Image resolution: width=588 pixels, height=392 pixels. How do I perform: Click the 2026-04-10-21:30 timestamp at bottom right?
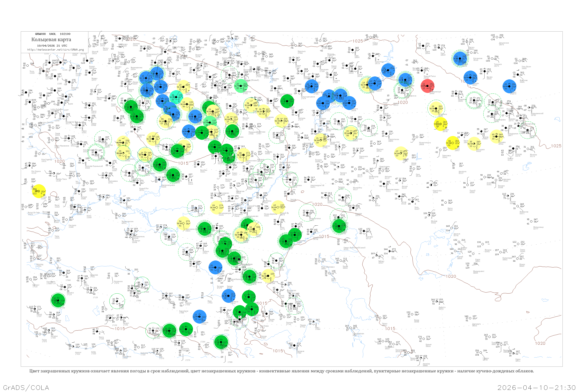pos(536,387)
